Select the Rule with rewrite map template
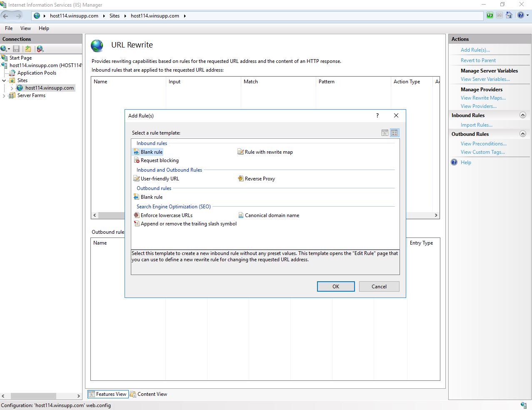Screen dimensions: 532x410 pyautogui.click(x=265, y=152)
